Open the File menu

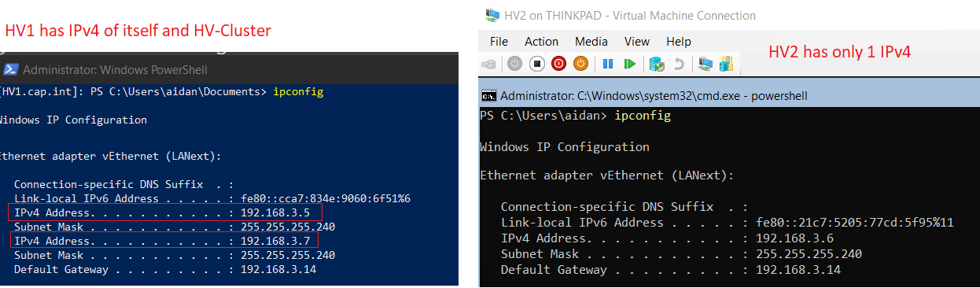click(499, 41)
